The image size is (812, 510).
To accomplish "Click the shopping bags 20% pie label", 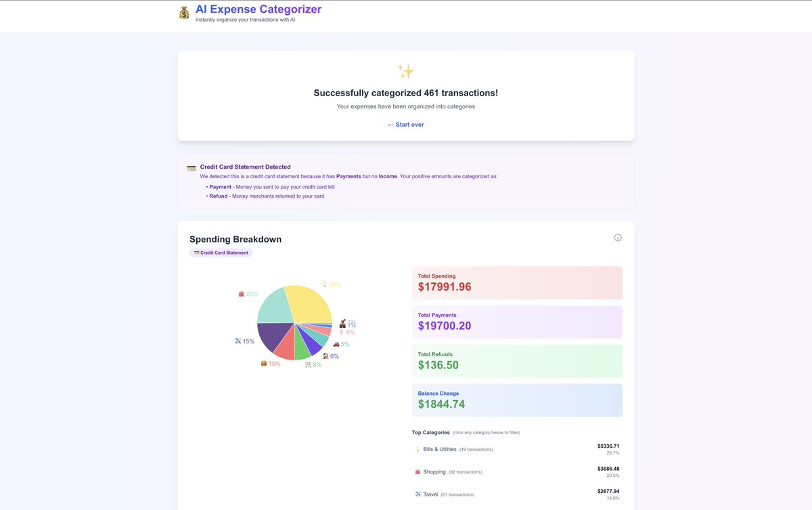I will click(248, 294).
